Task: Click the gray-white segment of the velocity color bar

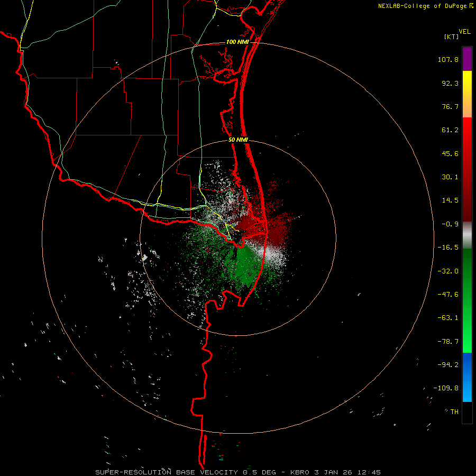Action: coord(467,235)
